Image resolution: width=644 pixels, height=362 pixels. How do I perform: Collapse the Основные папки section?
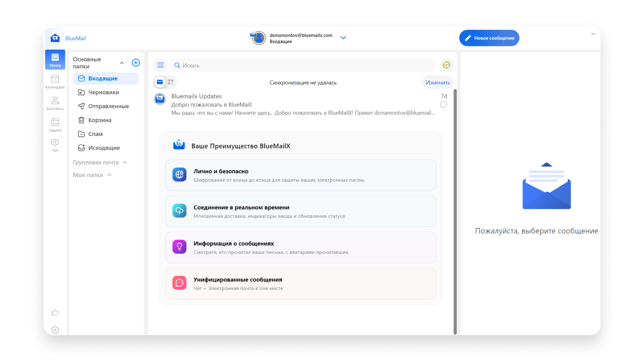pos(122,63)
